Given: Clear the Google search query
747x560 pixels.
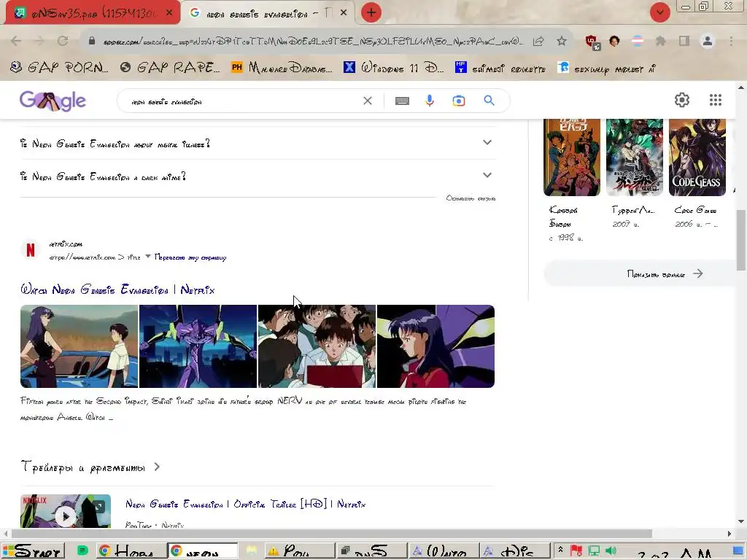Looking at the screenshot, I should tap(368, 101).
